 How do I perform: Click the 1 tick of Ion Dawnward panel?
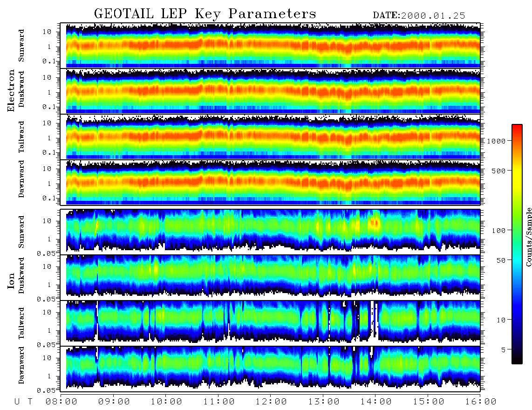coord(49,376)
